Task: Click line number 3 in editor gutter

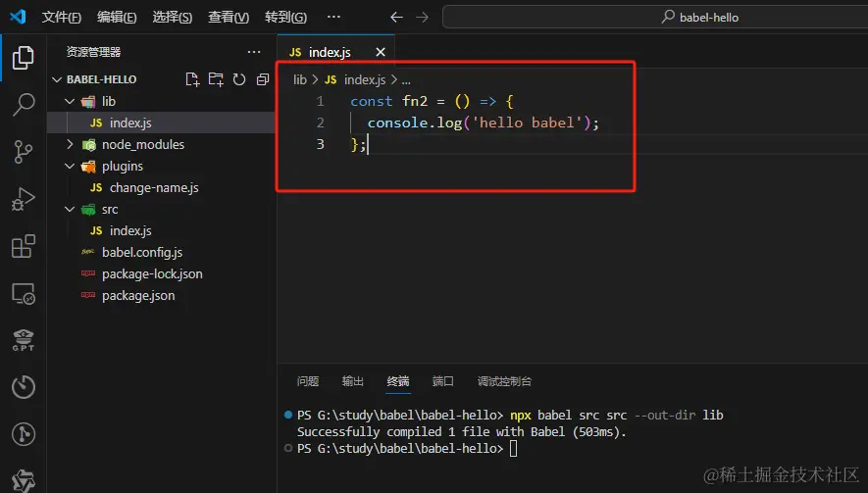Action: point(320,144)
